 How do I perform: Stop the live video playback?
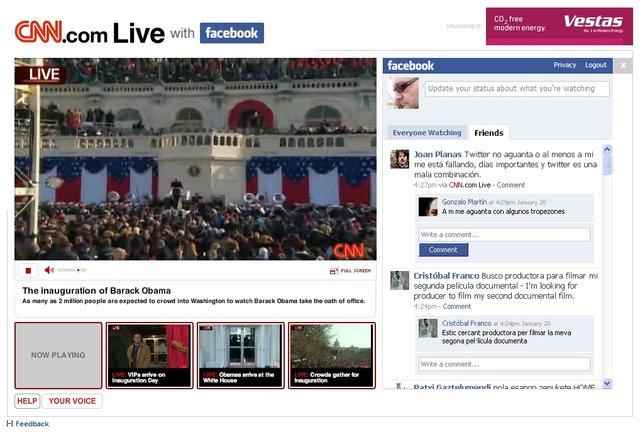[x=28, y=270]
